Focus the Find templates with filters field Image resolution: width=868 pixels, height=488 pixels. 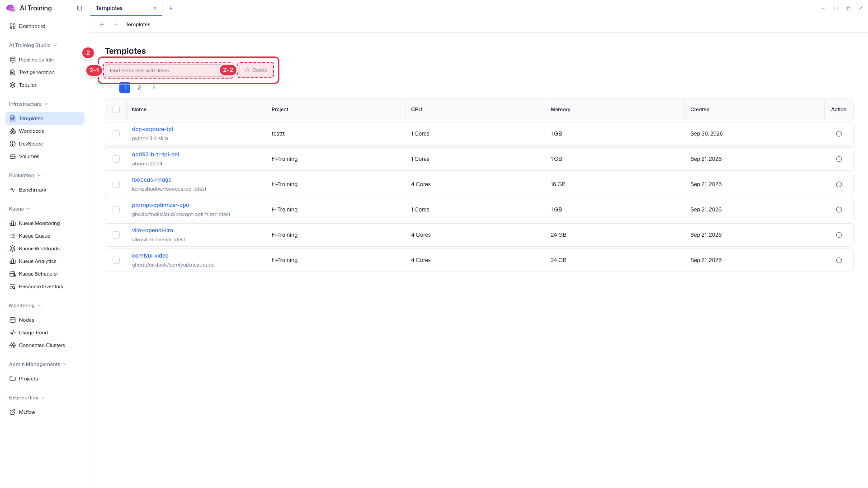168,70
